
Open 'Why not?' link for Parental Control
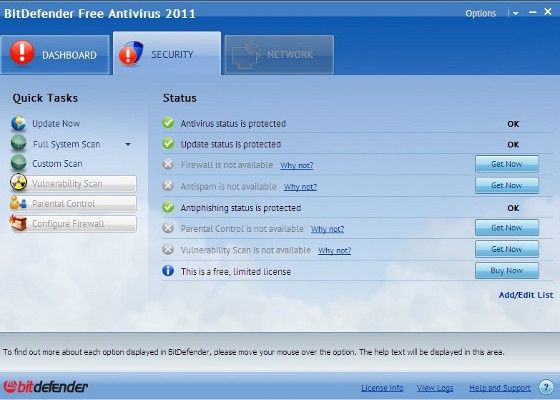(328, 229)
